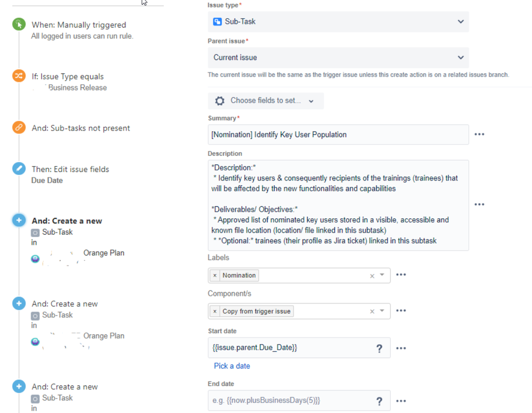Click inside the Description text area
Viewport: 532px width, 413px height.
338,205
